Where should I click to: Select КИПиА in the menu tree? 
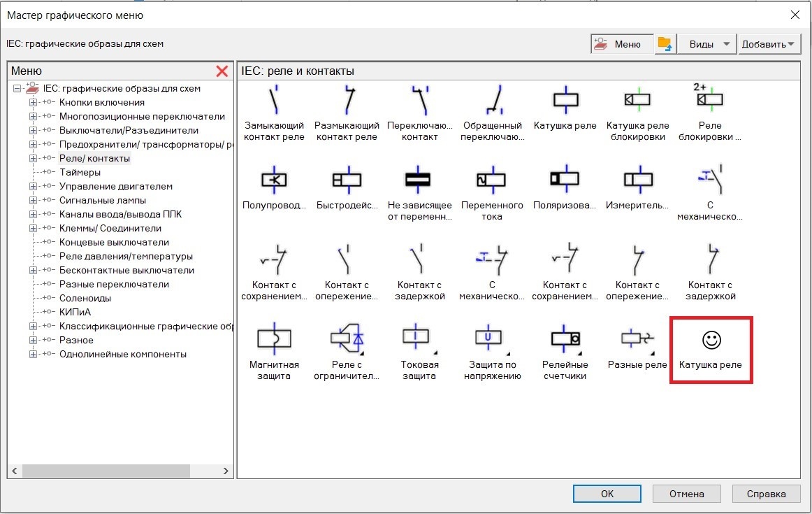click(75, 313)
